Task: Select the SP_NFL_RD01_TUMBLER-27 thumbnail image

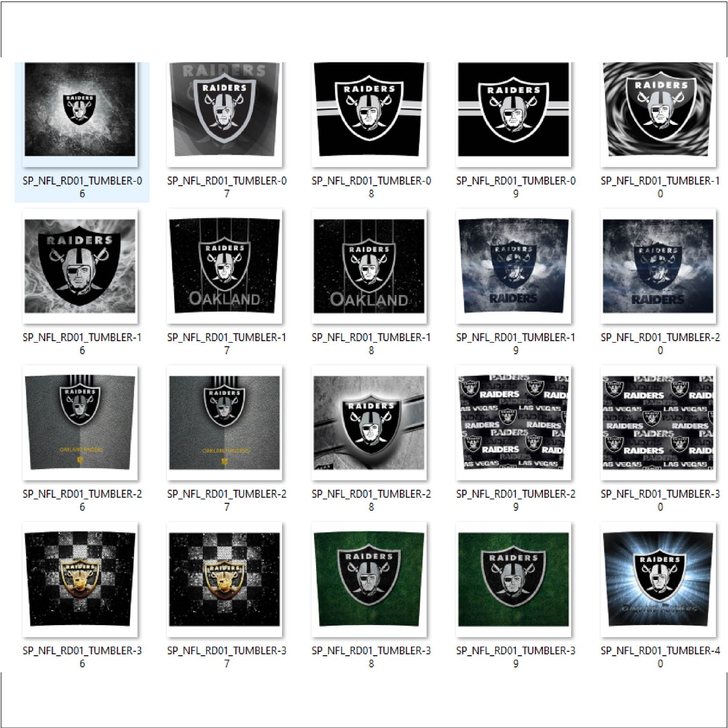Action: tap(225, 423)
